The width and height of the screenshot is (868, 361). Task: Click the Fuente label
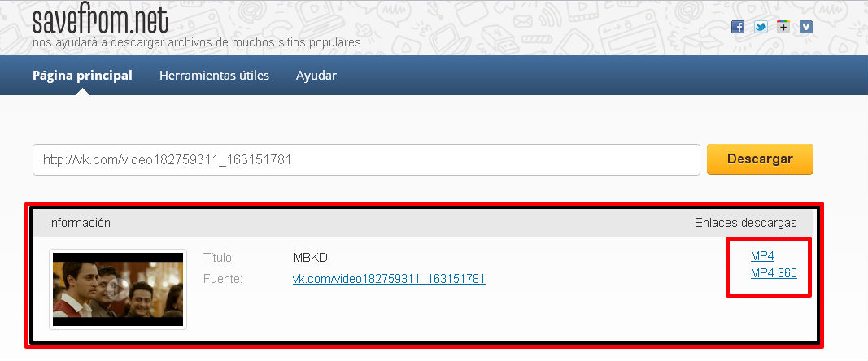pyautogui.click(x=223, y=279)
